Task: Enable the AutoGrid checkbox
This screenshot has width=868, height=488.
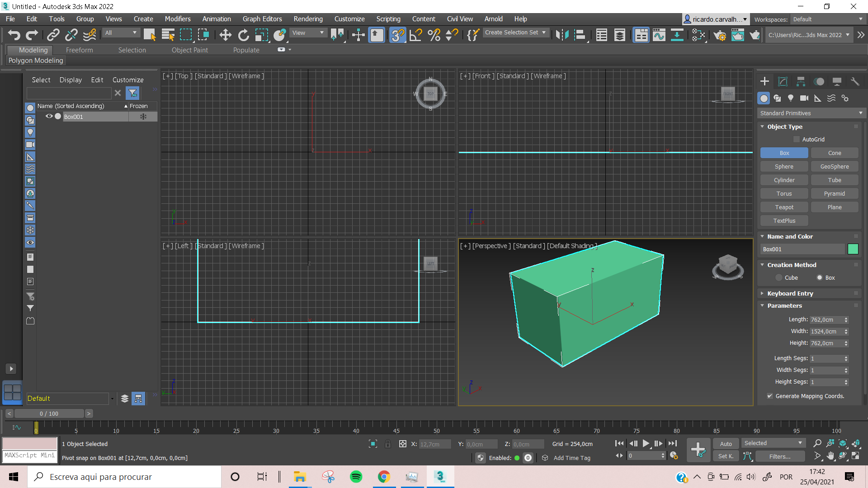Action: pyautogui.click(x=797, y=140)
